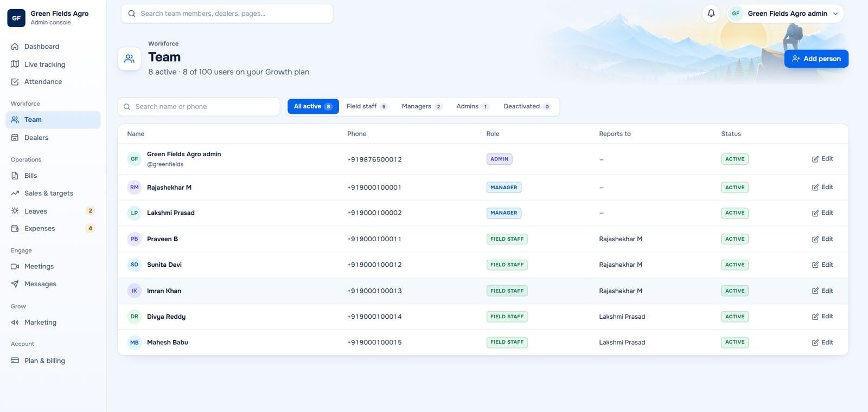
Task: Click the Marketing megaphone icon
Action: tap(15, 323)
